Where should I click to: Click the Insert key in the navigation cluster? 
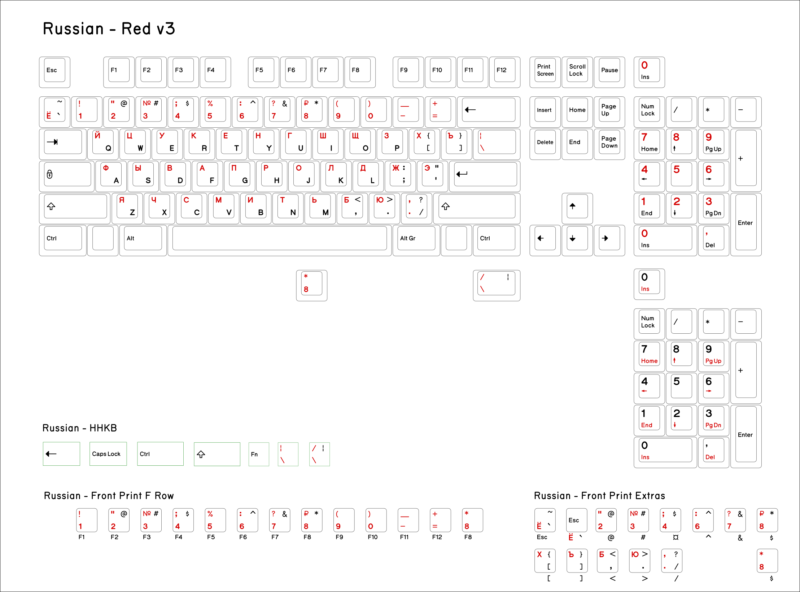pos(545,112)
